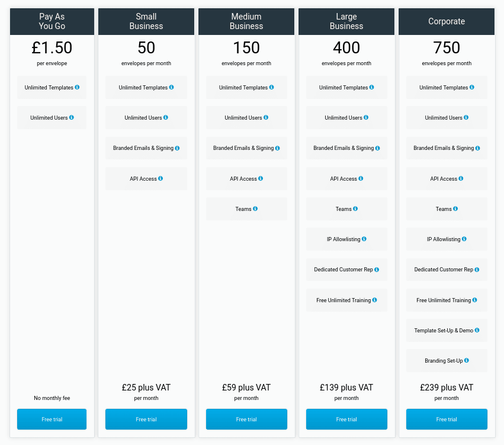Show Branded Emails & Signing info in Large Business
This screenshot has height=445, width=504.
pos(377,148)
